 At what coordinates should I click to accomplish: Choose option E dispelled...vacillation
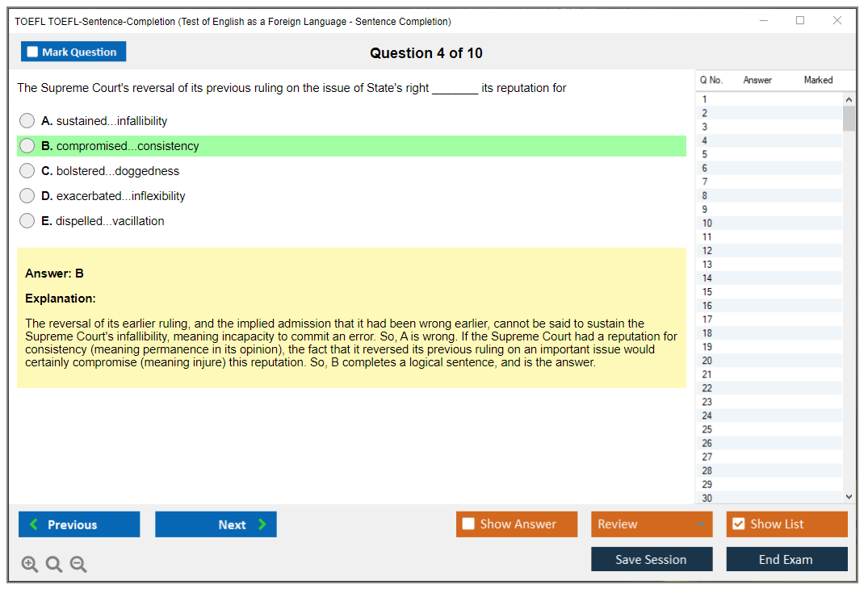pos(27,221)
